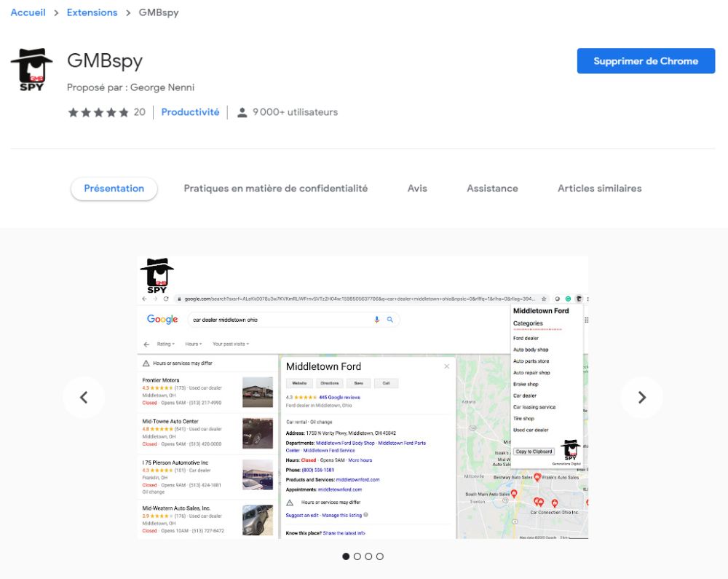Open the five-star rating
The height and width of the screenshot is (579, 728).
point(98,112)
